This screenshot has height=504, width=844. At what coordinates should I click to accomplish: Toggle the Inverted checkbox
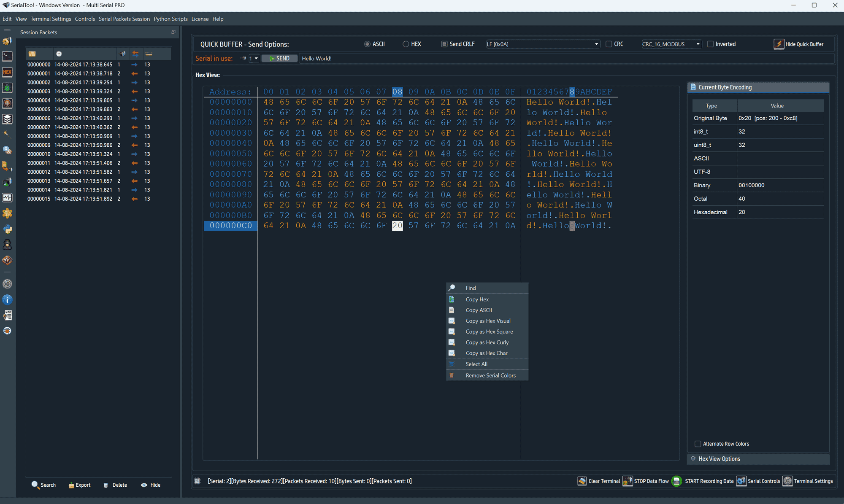point(709,44)
